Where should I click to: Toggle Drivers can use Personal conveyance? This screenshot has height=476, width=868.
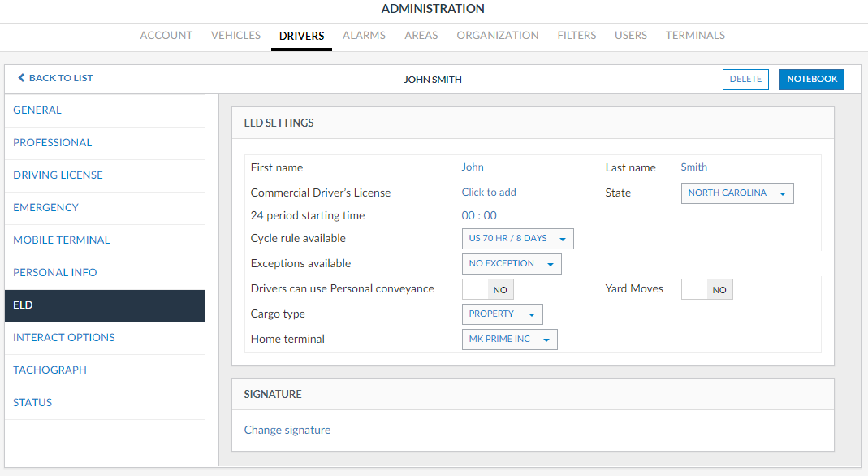(487, 289)
